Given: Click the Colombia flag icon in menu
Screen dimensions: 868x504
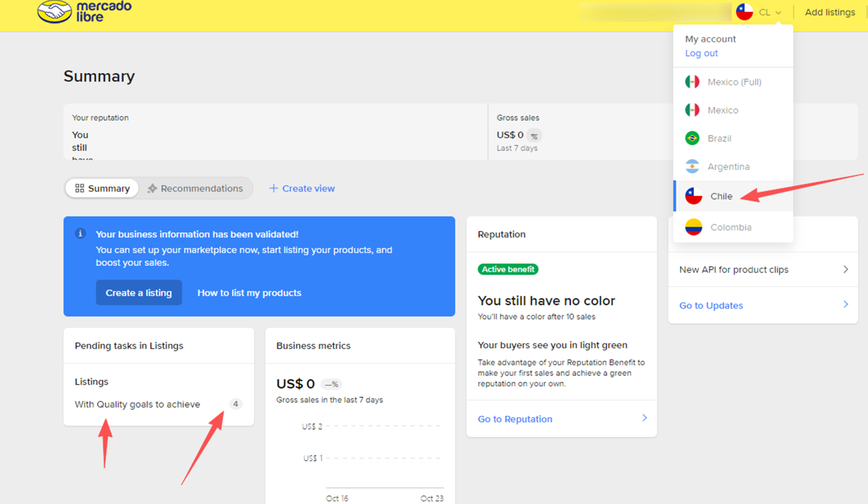Looking at the screenshot, I should pos(694,227).
